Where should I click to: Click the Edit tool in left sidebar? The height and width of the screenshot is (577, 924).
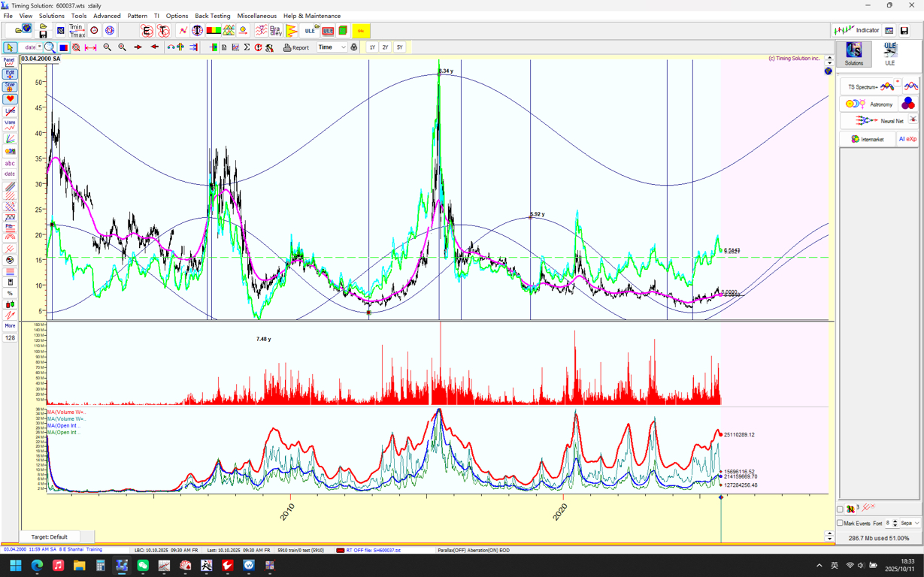pyautogui.click(x=10, y=74)
